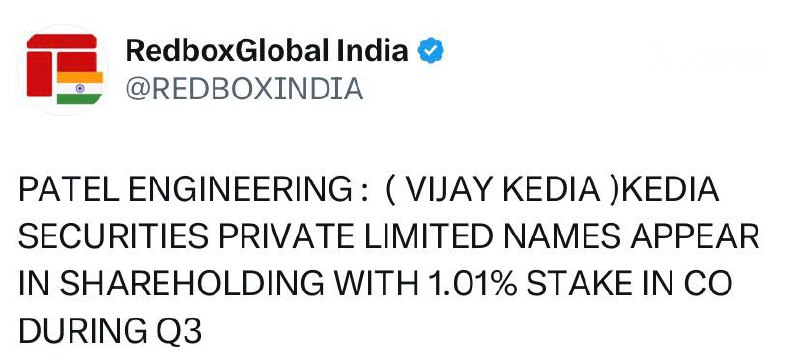Viewport: 800px width, 360px height.
Task: Click the DURING Q3 text
Action: point(110,331)
